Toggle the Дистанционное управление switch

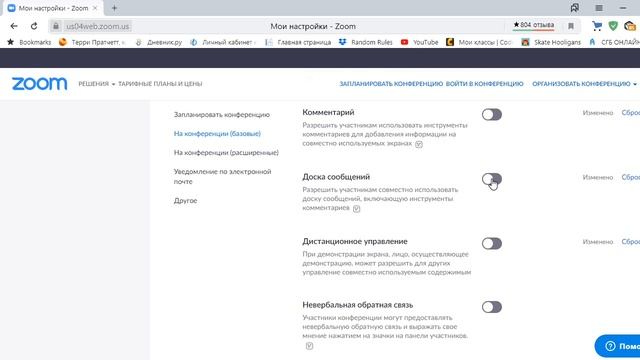[x=491, y=244]
